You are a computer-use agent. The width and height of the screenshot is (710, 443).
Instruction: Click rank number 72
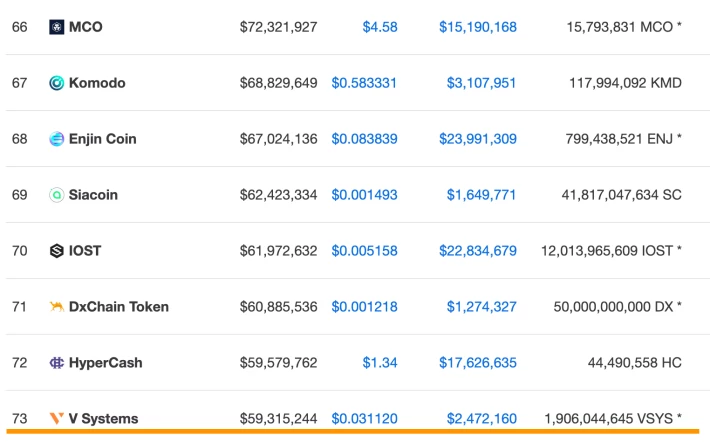[x=19, y=363]
